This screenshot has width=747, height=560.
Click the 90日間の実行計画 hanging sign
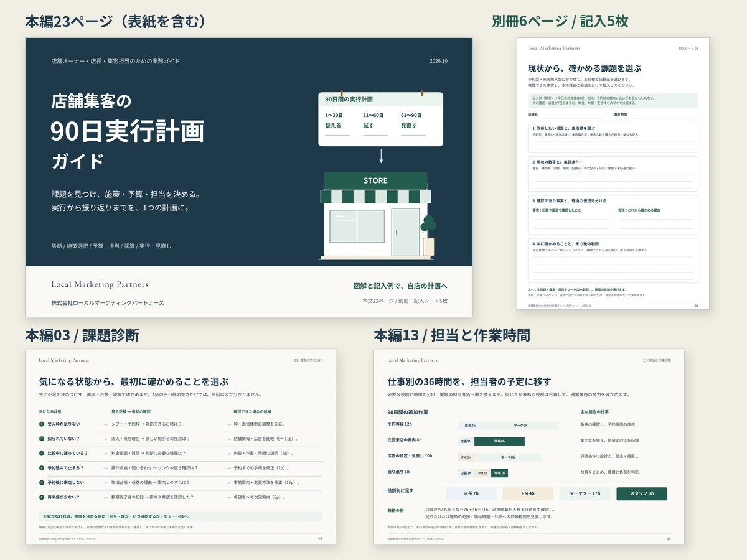point(380,118)
